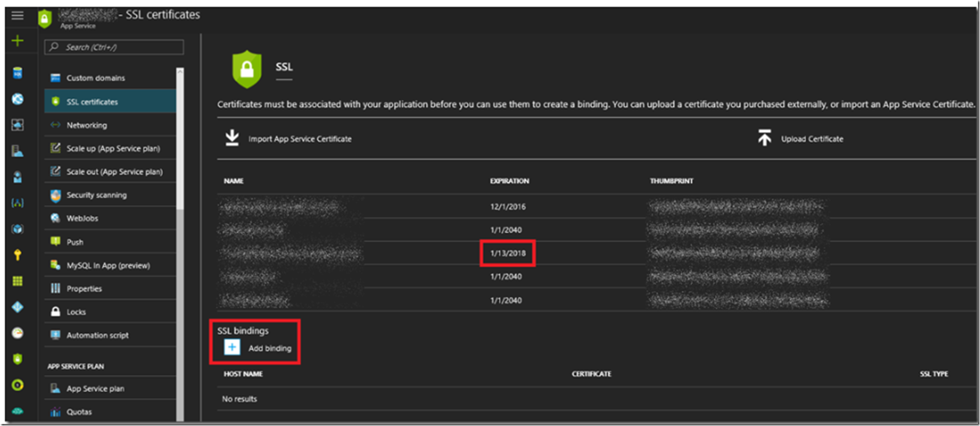Image resolution: width=980 pixels, height=426 pixels.
Task: Click the SSL TYPE column header
Action: tap(934, 374)
